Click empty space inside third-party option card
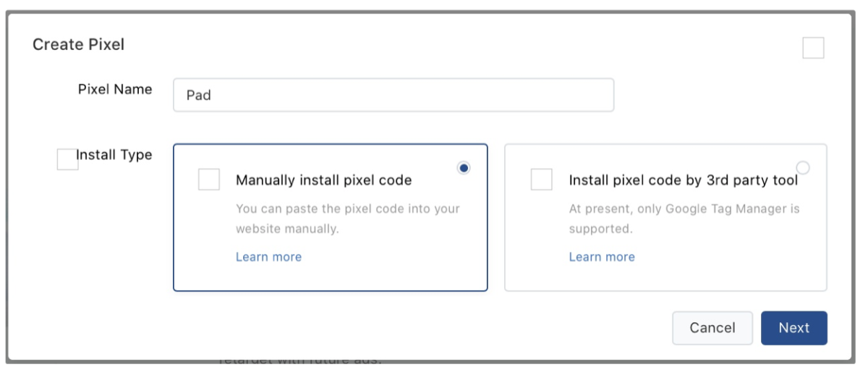This screenshot has height=375, width=868. (x=731, y=268)
